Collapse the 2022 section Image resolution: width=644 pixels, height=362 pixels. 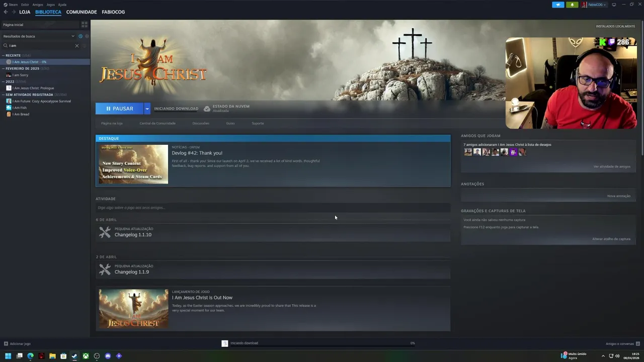pyautogui.click(x=4, y=81)
